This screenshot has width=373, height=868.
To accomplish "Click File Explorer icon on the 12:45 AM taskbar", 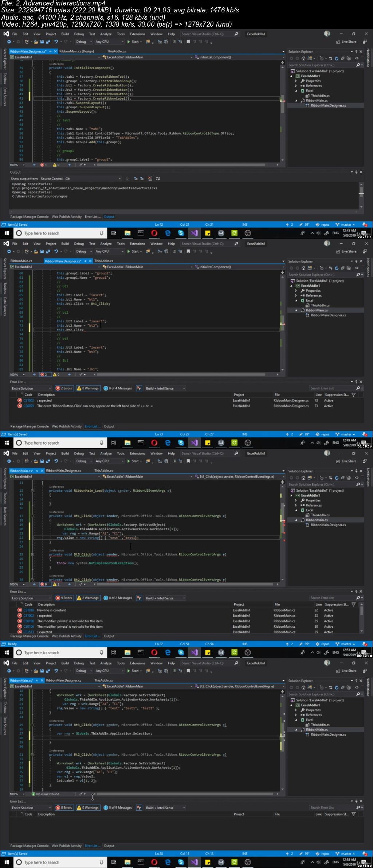I will pyautogui.click(x=127, y=233).
